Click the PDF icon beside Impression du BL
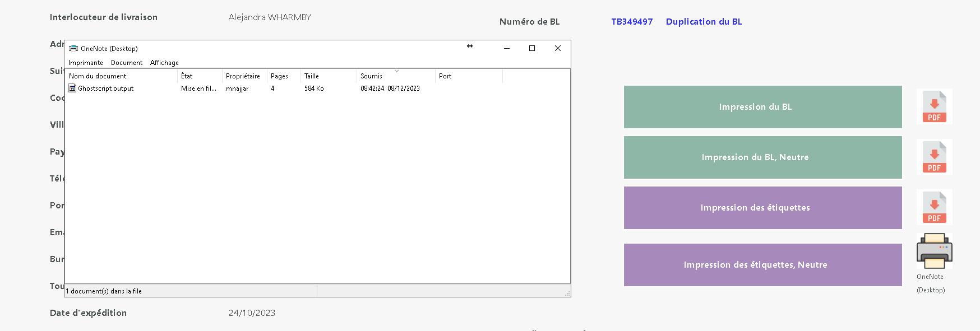Screen dimensions: 980x331 click(x=934, y=106)
